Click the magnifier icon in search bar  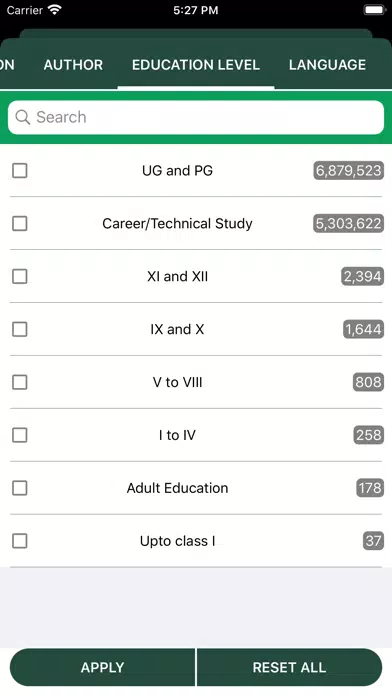click(x=23, y=117)
